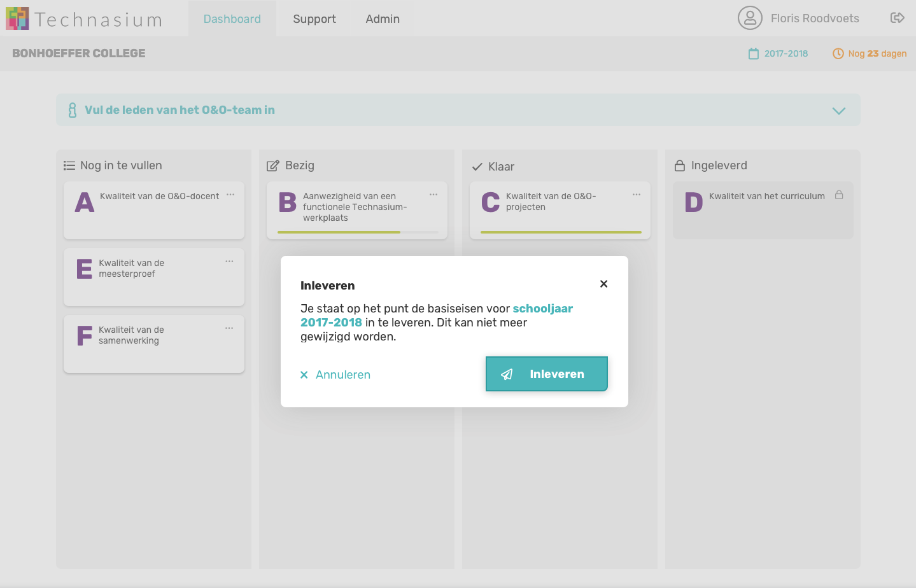The width and height of the screenshot is (916, 588).
Task: Click the calendar icon for 2017-2018
Action: pyautogui.click(x=754, y=54)
